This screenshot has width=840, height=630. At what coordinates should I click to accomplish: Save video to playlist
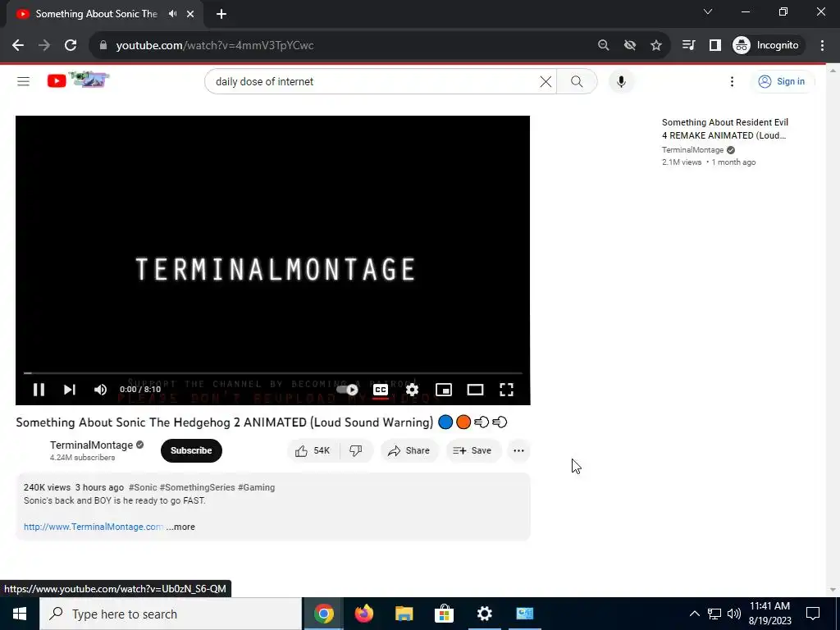click(472, 450)
